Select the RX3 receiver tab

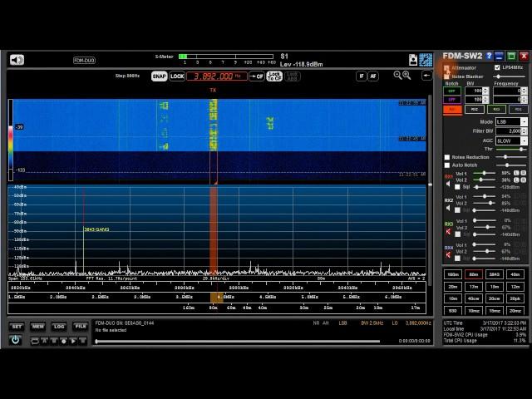click(496, 109)
